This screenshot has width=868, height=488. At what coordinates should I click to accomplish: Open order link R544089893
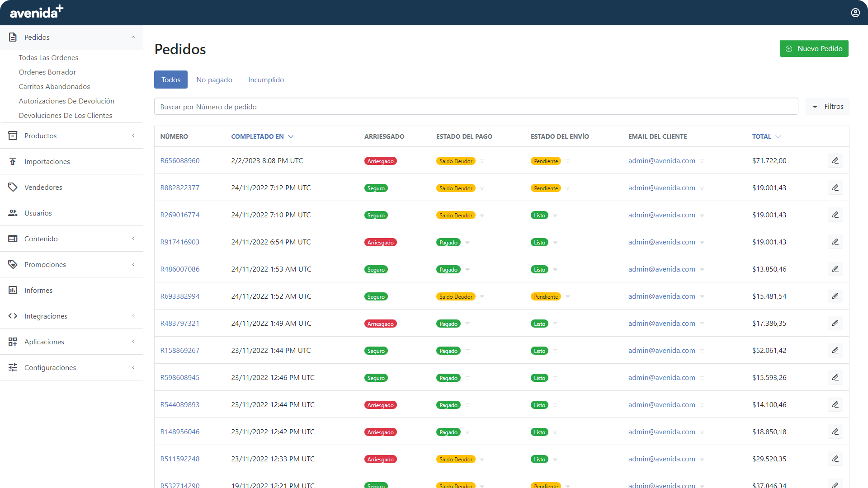click(x=180, y=404)
